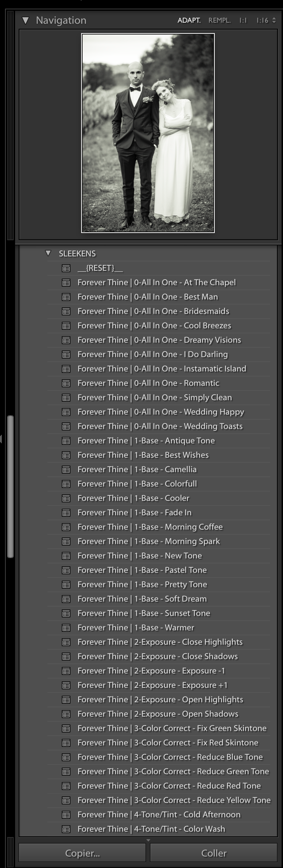Click the icon beside Soft Dream preset
This screenshot has width=283, height=868.
click(x=66, y=599)
